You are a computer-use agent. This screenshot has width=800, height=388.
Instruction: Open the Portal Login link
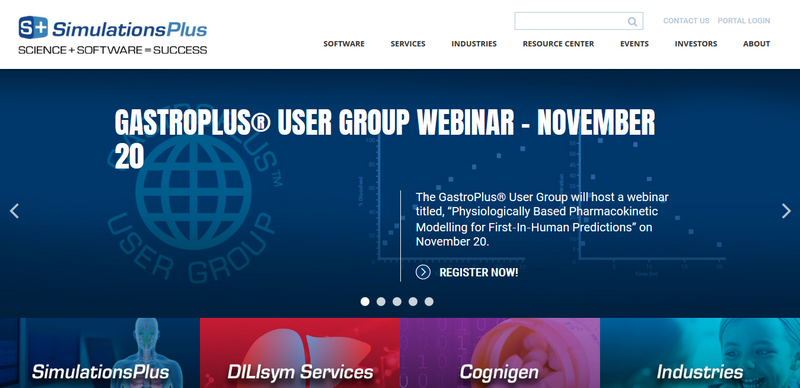coord(743,21)
